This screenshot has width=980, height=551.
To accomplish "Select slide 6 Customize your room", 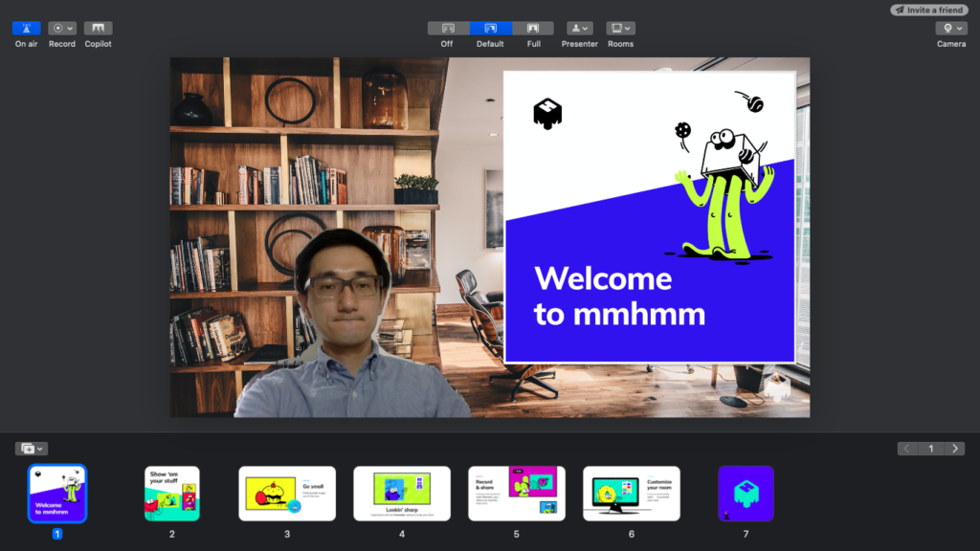I will click(x=632, y=494).
